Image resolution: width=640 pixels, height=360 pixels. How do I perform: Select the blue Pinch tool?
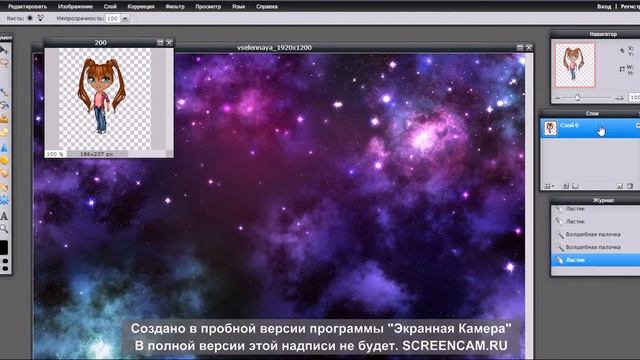pos(4,201)
